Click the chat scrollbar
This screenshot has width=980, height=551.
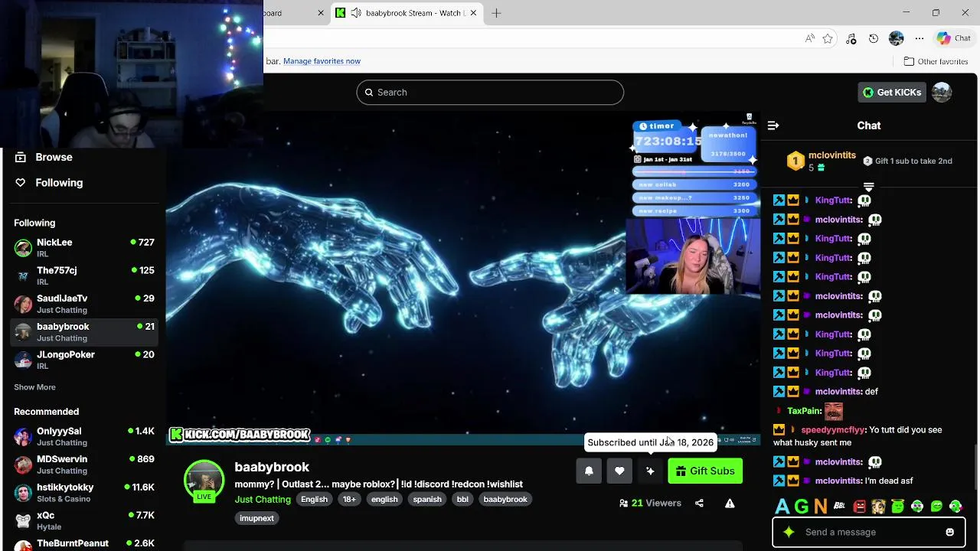pyautogui.click(x=976, y=468)
